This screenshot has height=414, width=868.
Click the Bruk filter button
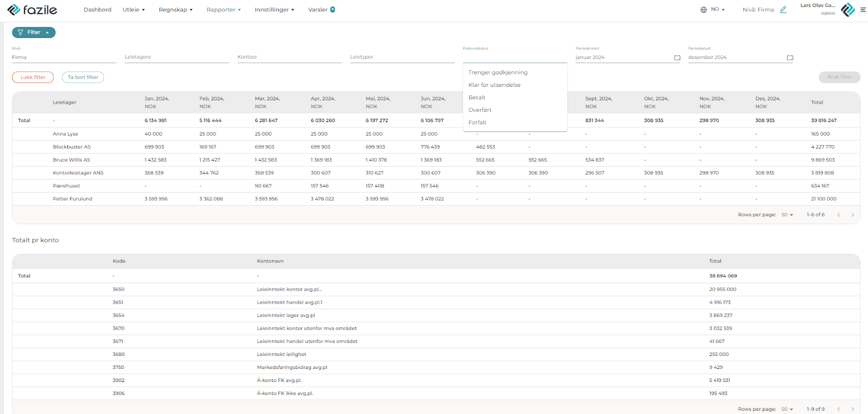[x=839, y=77]
